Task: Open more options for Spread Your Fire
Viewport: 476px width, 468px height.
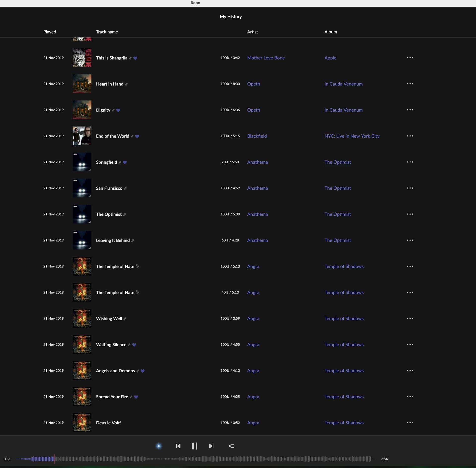Action: coord(410,396)
